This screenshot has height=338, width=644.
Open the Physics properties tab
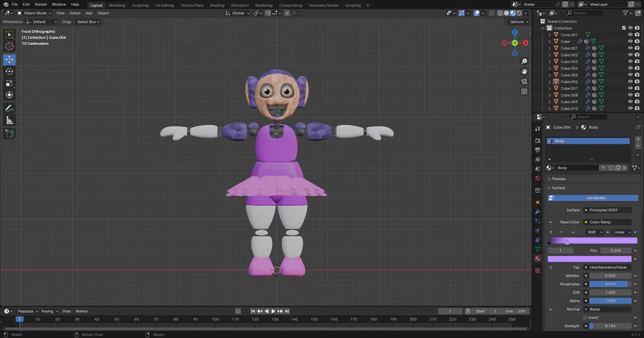coord(537,231)
